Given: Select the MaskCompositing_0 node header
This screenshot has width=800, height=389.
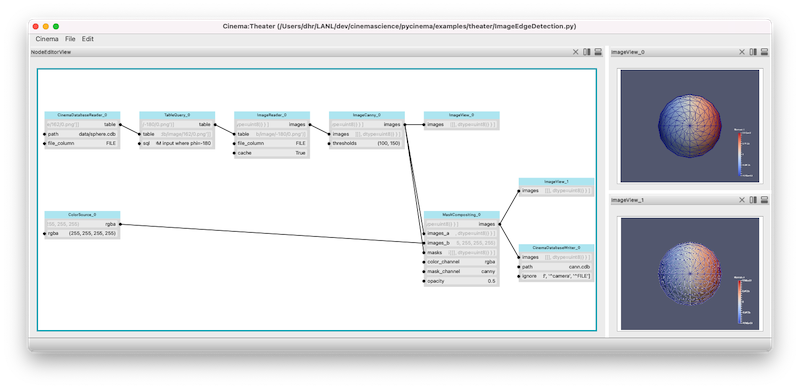Looking at the screenshot, I should click(x=462, y=215).
